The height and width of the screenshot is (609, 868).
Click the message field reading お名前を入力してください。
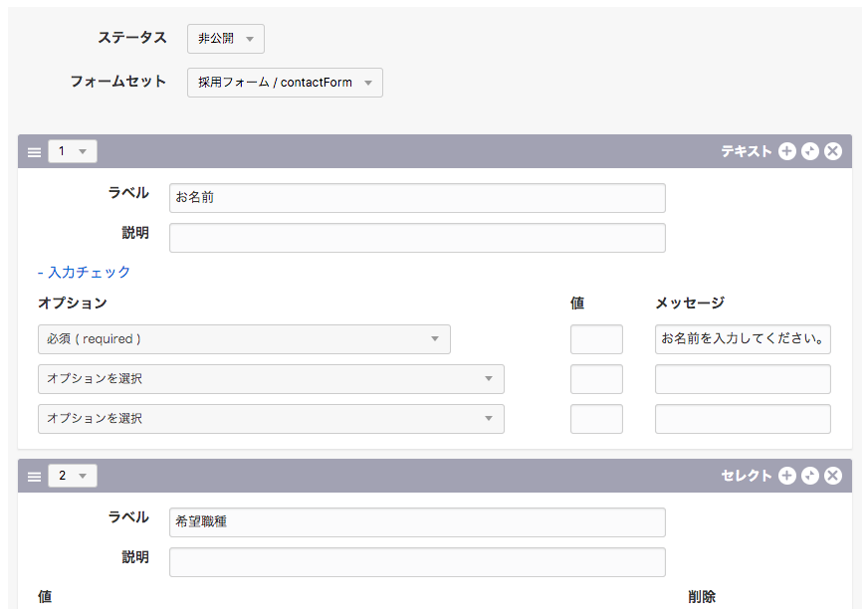tap(743, 339)
